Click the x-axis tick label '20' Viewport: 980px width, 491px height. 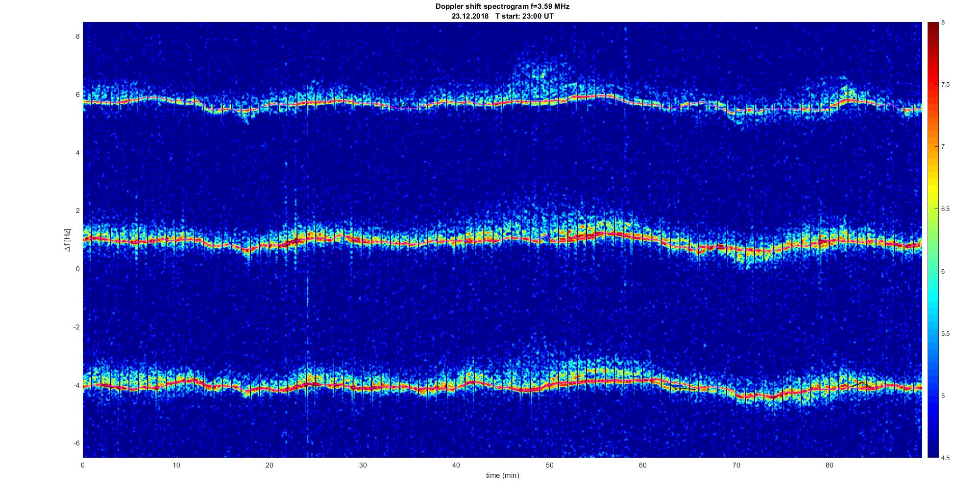click(269, 465)
